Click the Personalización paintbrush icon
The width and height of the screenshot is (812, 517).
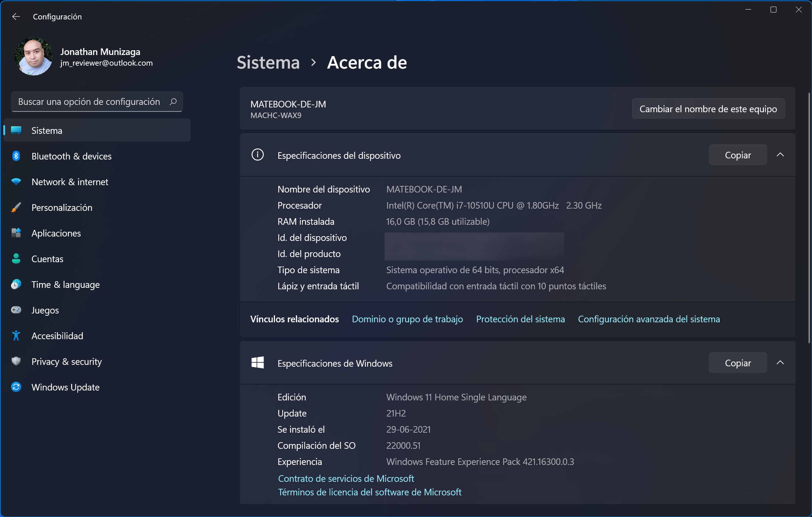16,208
